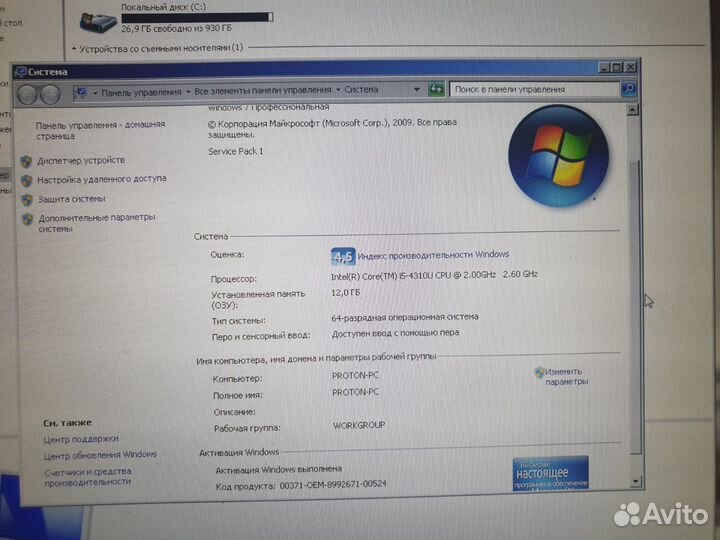Click the genuine software banner Настоящее
The width and height of the screenshot is (720, 540).
coord(551,473)
